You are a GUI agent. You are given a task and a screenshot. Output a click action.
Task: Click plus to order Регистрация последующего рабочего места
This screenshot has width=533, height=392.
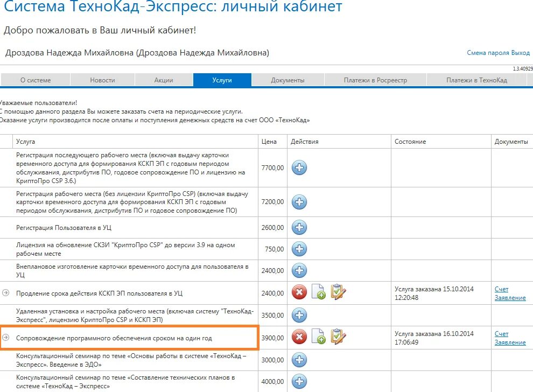(299, 167)
